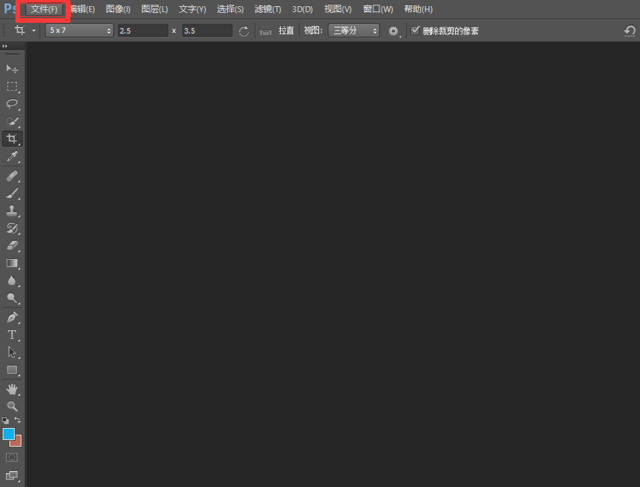Select the Blur tool
The width and height of the screenshot is (640, 487).
[12, 280]
